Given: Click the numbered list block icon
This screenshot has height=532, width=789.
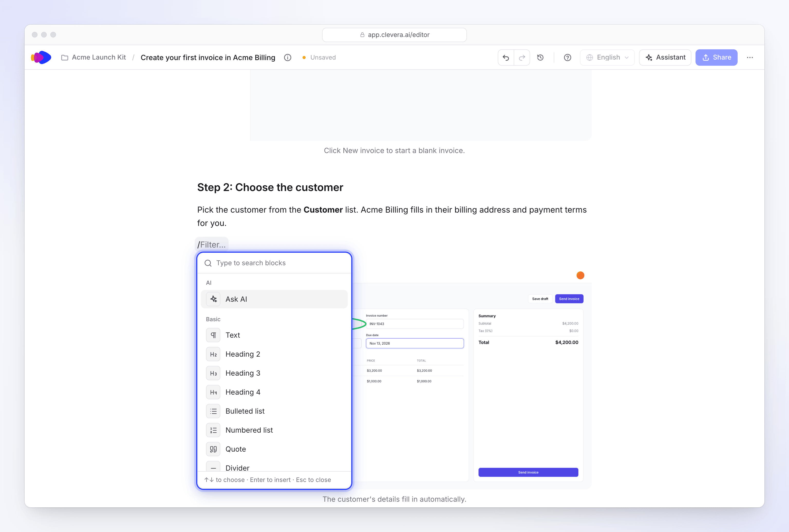Looking at the screenshot, I should 213,430.
